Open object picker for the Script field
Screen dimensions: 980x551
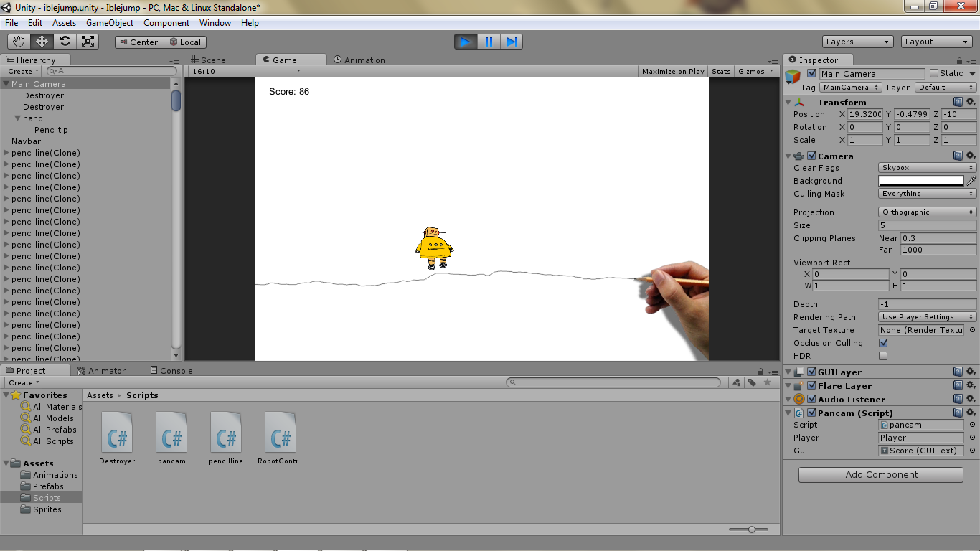click(972, 425)
